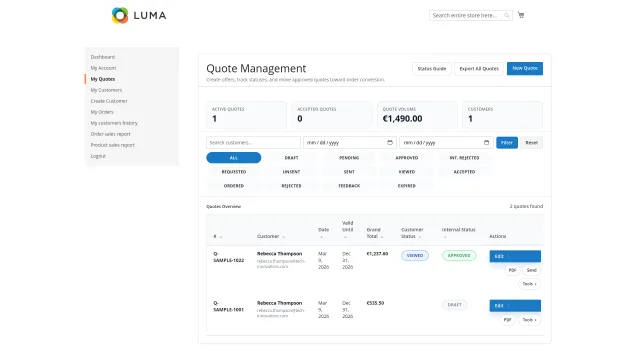This screenshot has height=360, width=640.
Task: Click the first mm/dd/yyyy date field
Action: 349,142
